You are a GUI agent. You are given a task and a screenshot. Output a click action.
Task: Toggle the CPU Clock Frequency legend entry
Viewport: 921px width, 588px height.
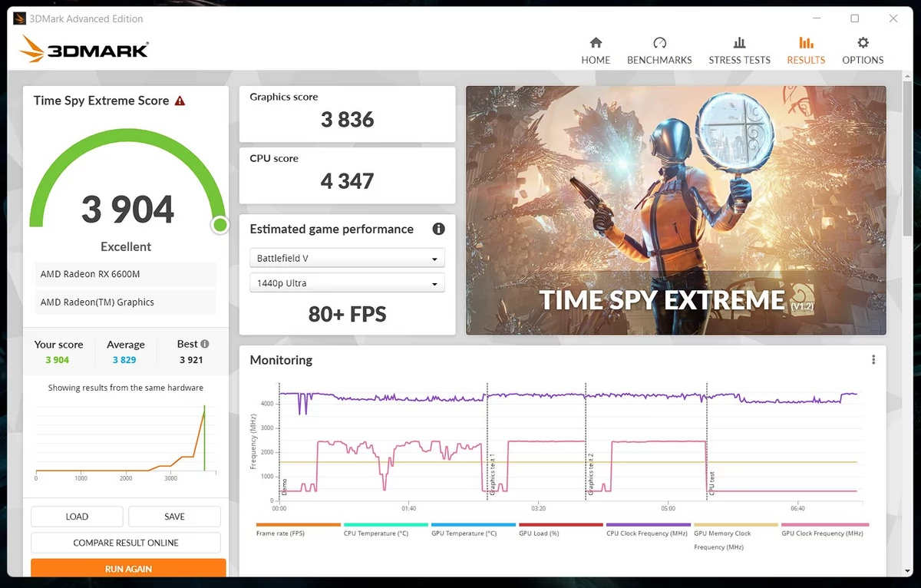pos(649,529)
